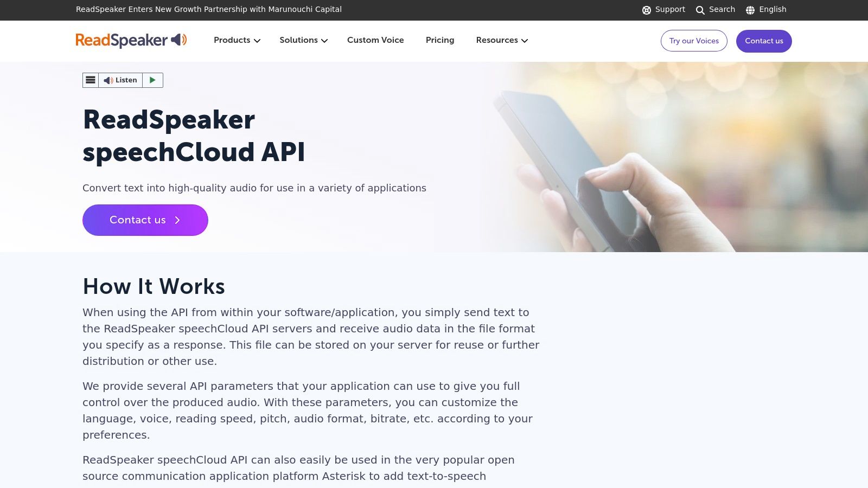This screenshot has width=868, height=488.
Task: Click the Try our Voices button
Action: coord(694,41)
